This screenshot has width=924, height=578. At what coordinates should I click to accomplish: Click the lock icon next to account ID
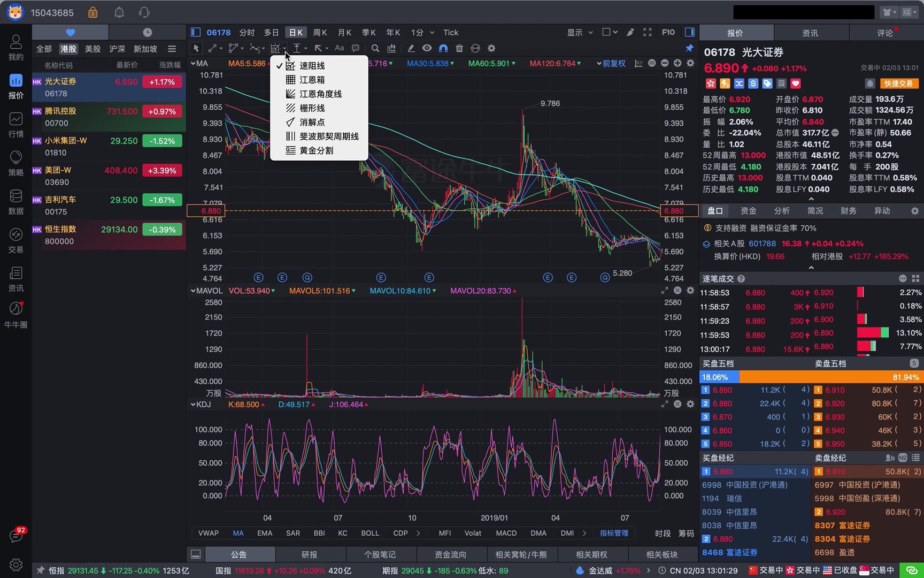coord(93,12)
